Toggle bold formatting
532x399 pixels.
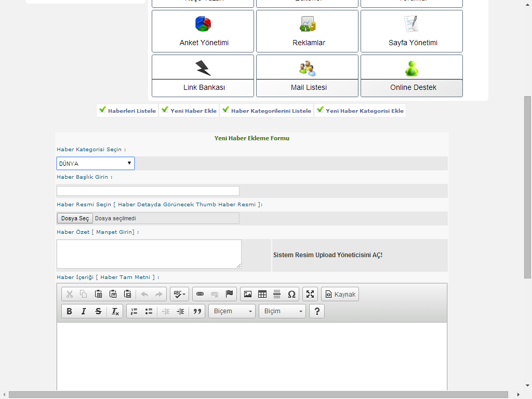(x=69, y=312)
